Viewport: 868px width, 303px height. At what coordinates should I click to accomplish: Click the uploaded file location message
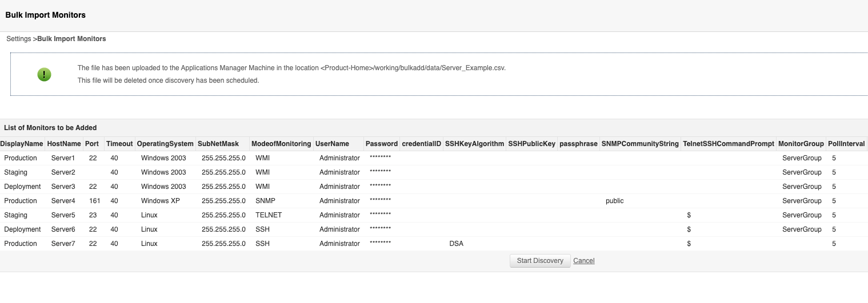pyautogui.click(x=291, y=68)
